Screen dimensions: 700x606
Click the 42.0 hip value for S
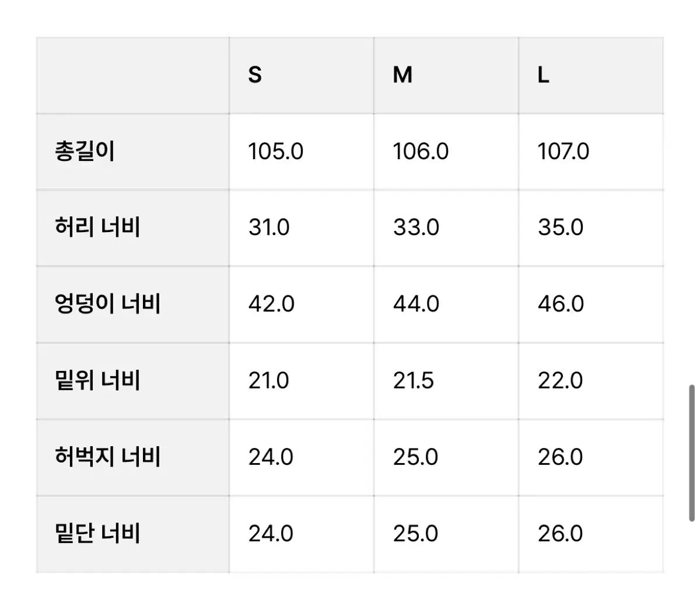(x=271, y=304)
